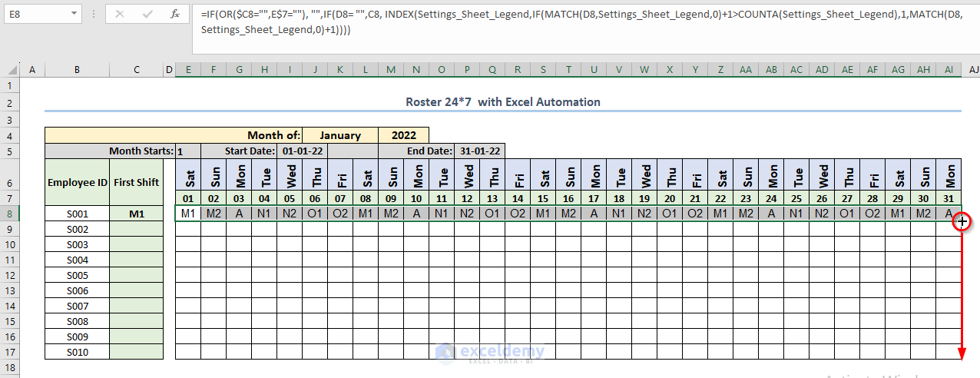
Task: Select the Employee ID header cell
Action: tap(77, 182)
